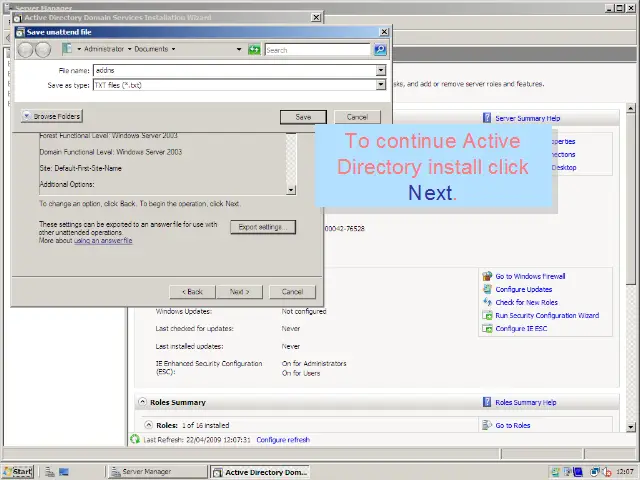Click the Security Configuration Wizard icon

[x=487, y=315]
